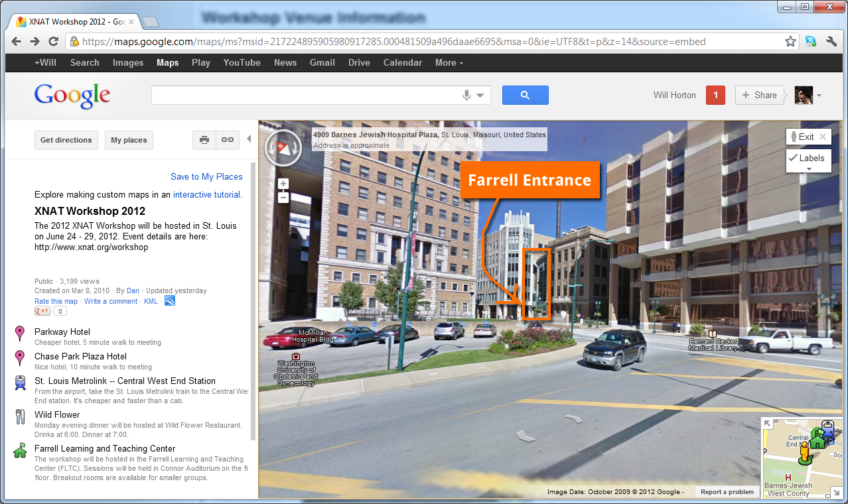The height and width of the screenshot is (504, 848).
Task: Collapse the left side panel arrow
Action: [x=249, y=139]
